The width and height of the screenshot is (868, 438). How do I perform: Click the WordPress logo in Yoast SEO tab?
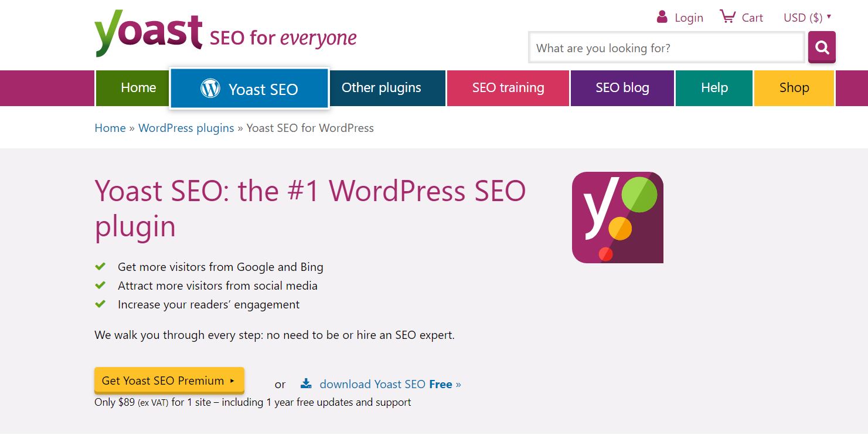210,89
